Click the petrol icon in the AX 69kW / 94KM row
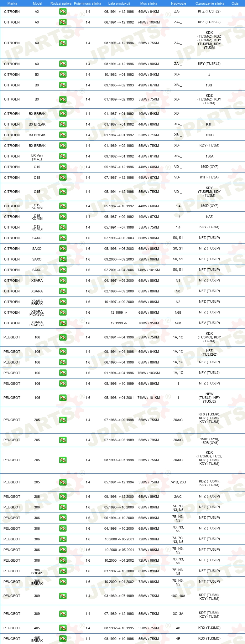 click(x=63, y=12)
